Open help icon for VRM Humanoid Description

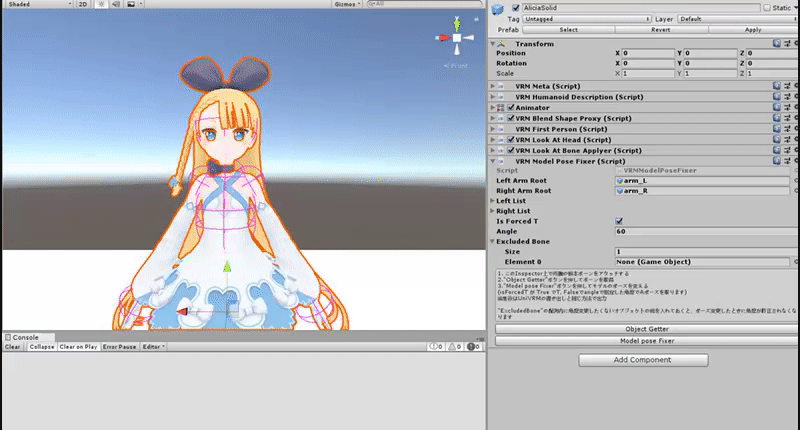click(777, 97)
